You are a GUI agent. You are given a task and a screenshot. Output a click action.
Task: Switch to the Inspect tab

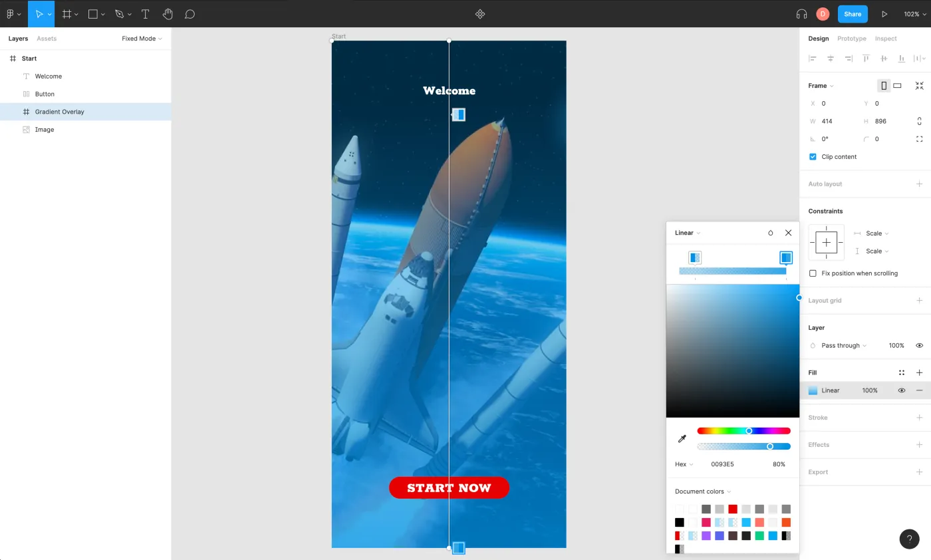886,39
